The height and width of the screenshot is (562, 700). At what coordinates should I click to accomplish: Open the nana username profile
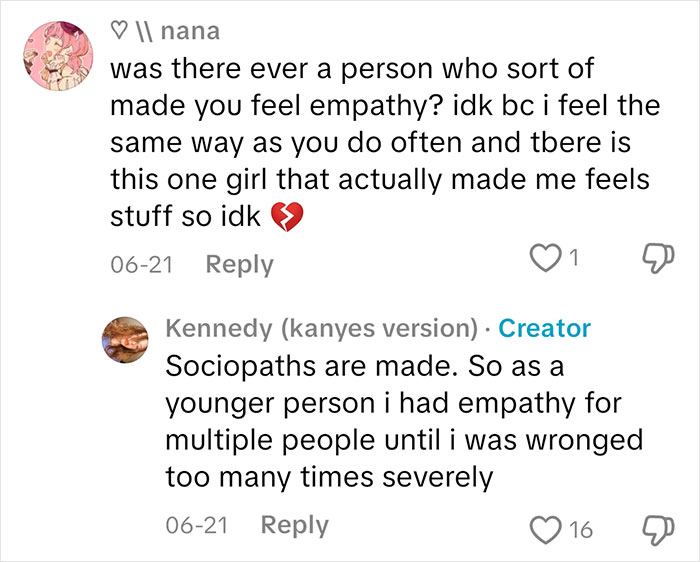click(x=190, y=32)
